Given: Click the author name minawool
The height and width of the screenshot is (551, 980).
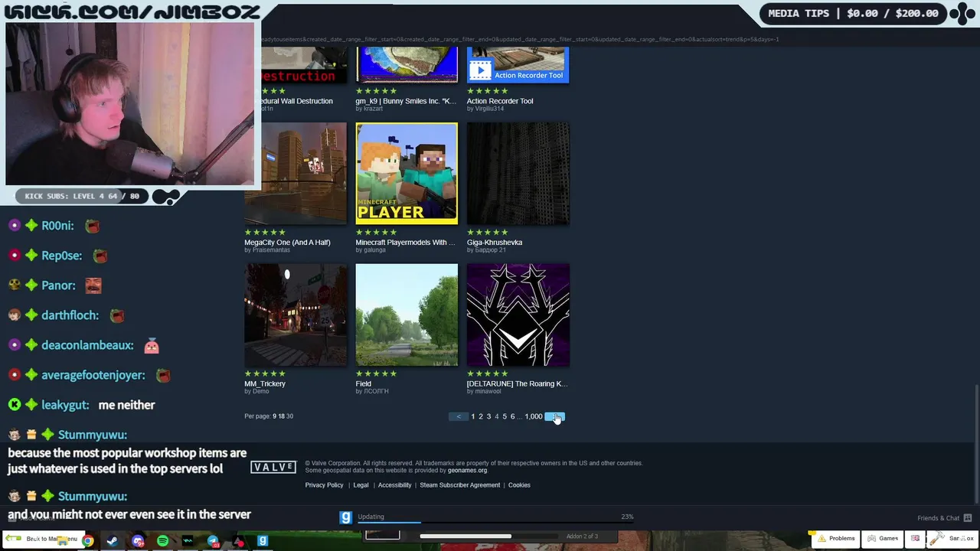Looking at the screenshot, I should pos(488,392).
